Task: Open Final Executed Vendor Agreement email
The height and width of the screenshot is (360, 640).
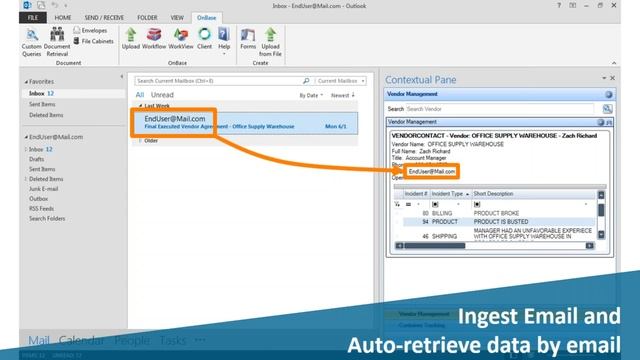Action: (245, 123)
